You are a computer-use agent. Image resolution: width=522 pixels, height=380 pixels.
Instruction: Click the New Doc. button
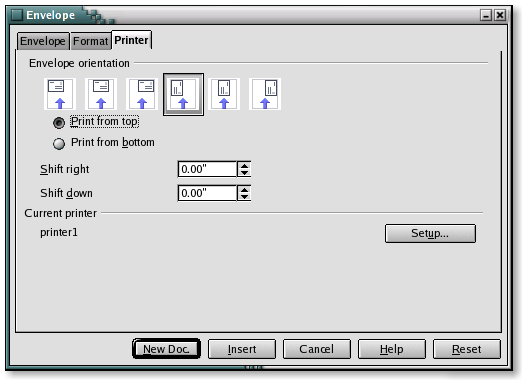[x=166, y=349]
